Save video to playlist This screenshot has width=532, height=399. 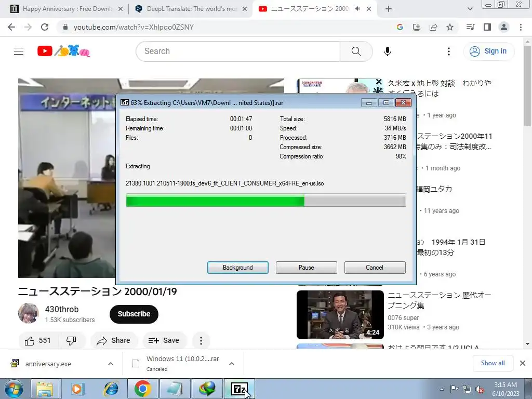[x=164, y=341]
